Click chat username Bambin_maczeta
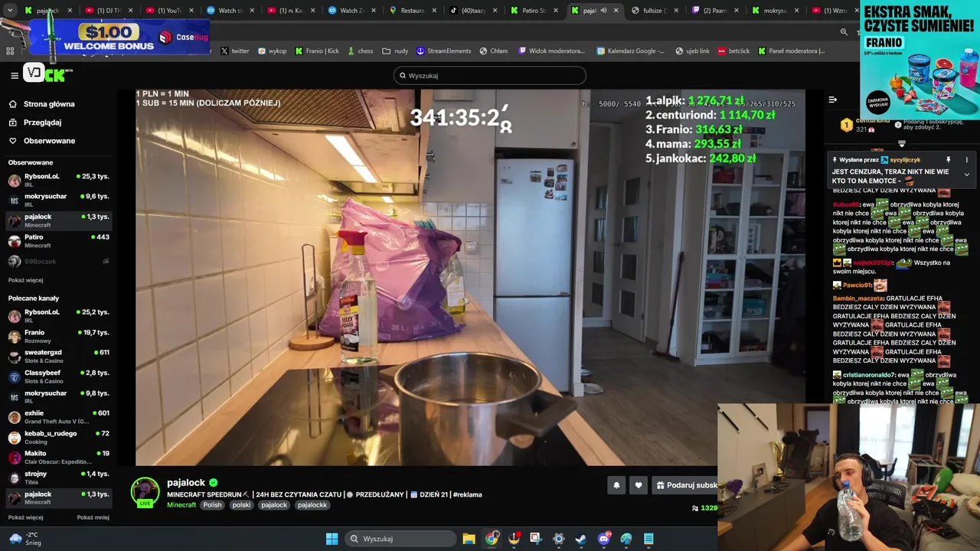Image resolution: width=980 pixels, height=551 pixels. pyautogui.click(x=858, y=298)
